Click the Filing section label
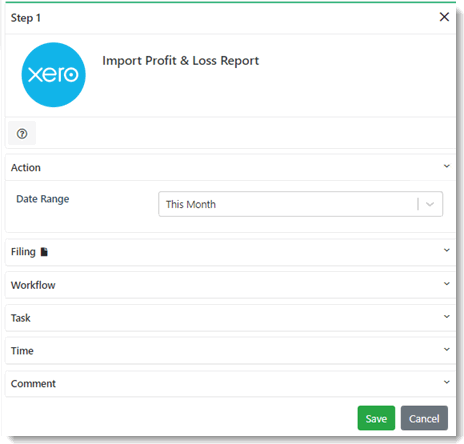This screenshot has height=444, width=464. (x=23, y=252)
